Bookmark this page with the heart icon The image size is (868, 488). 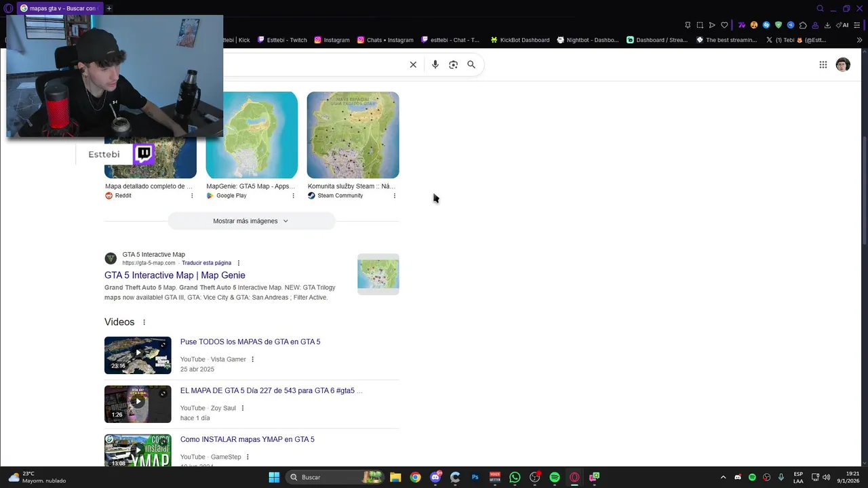724,25
